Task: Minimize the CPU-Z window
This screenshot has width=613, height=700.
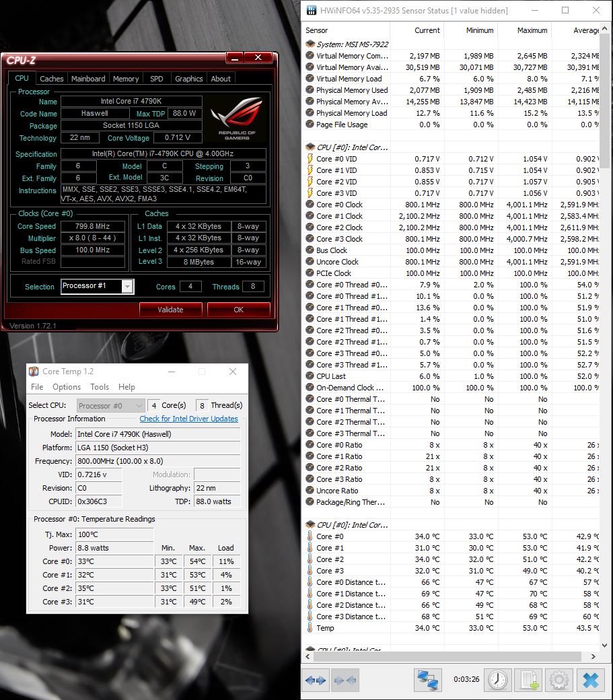Action: click(235, 57)
